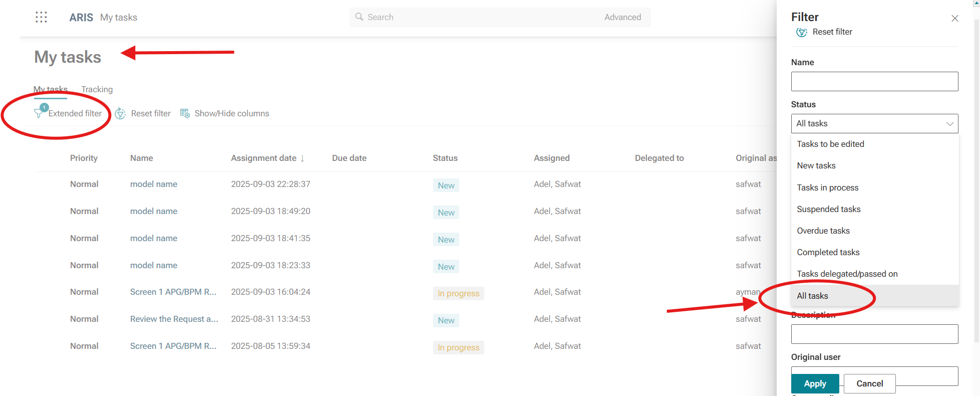Select 'Tasks to be edited' option

(830, 144)
